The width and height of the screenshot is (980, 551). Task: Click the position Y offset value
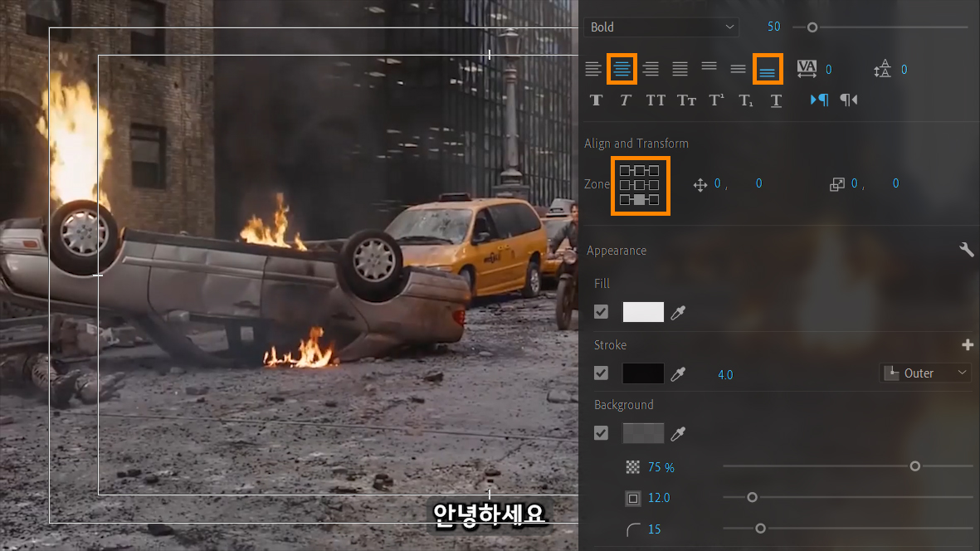click(x=758, y=183)
